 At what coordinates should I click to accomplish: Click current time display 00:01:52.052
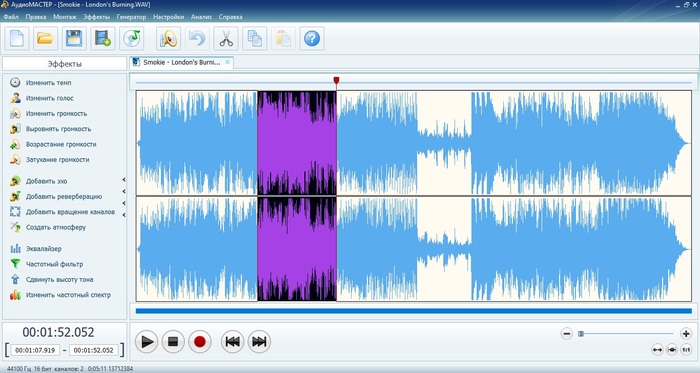58,332
